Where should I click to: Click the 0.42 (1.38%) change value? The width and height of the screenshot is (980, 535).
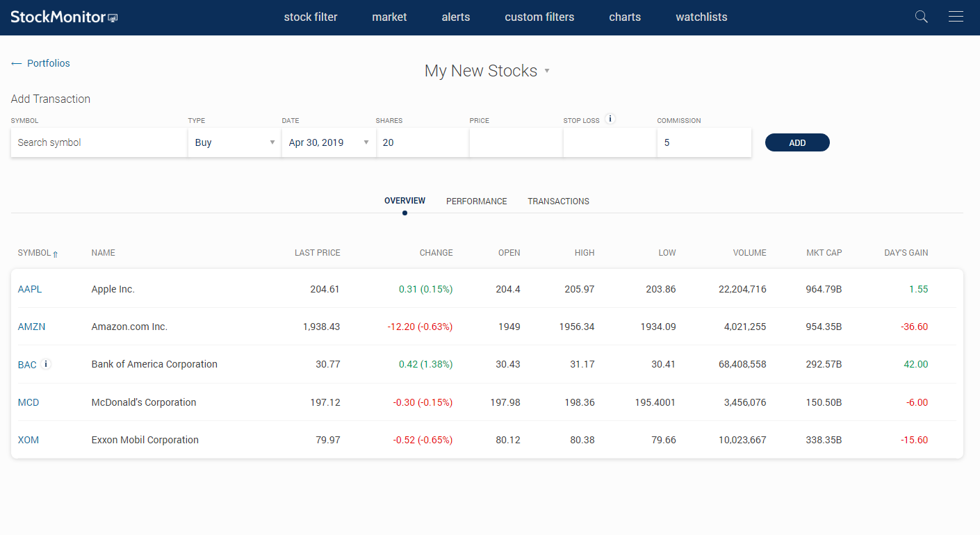point(426,364)
